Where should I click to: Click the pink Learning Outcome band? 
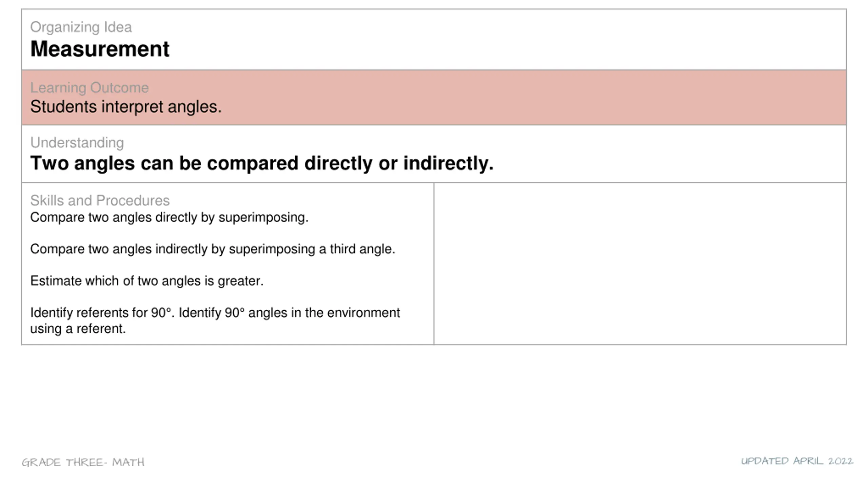[434, 98]
